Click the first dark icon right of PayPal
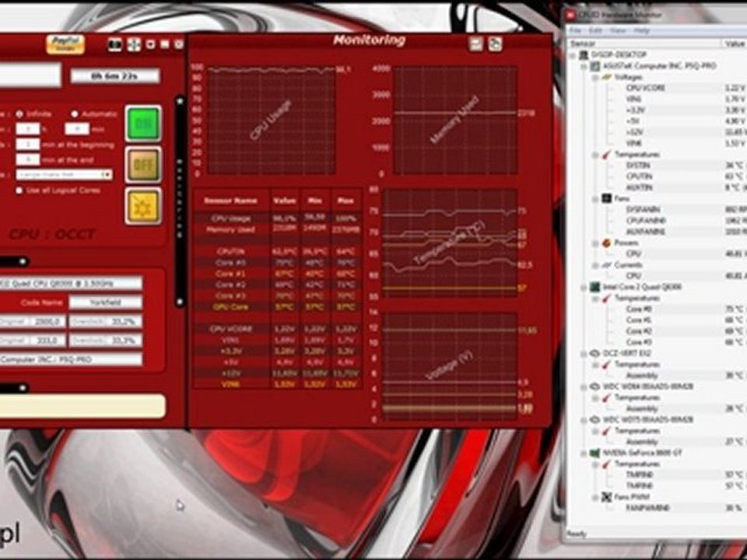The image size is (747, 560). coord(114,45)
